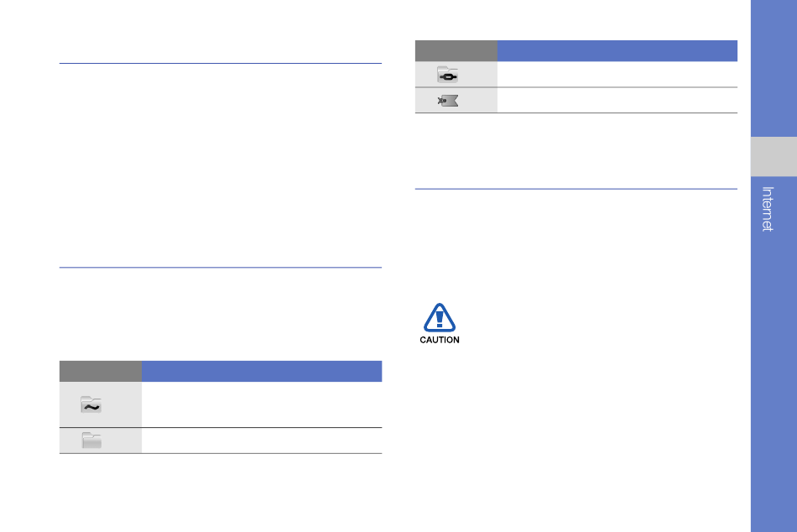Click the gray icon cell containing the tilde folder
The width and height of the screenshot is (797, 532).
coord(101,404)
